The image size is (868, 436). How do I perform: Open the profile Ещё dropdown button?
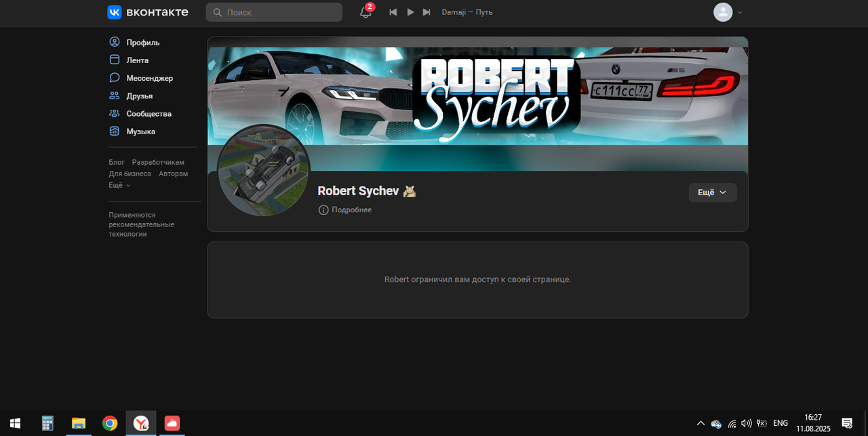pyautogui.click(x=713, y=193)
